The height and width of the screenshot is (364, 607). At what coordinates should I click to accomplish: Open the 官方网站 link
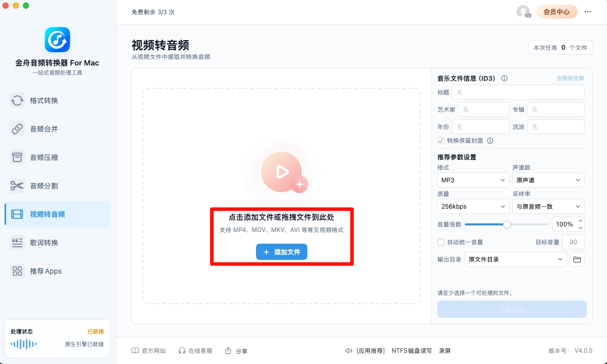(149, 350)
